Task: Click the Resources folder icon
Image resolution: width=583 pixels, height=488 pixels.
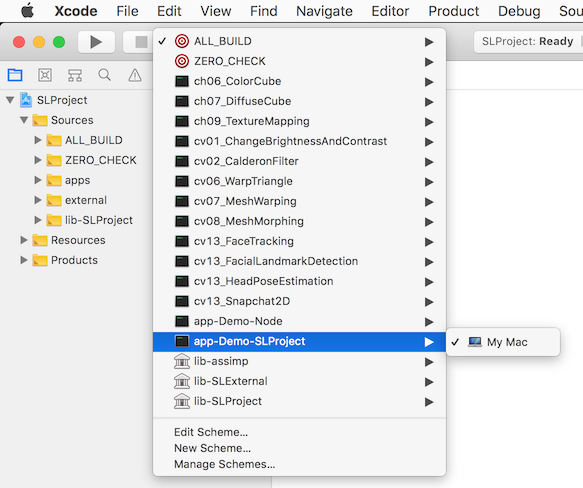Action: click(40, 240)
